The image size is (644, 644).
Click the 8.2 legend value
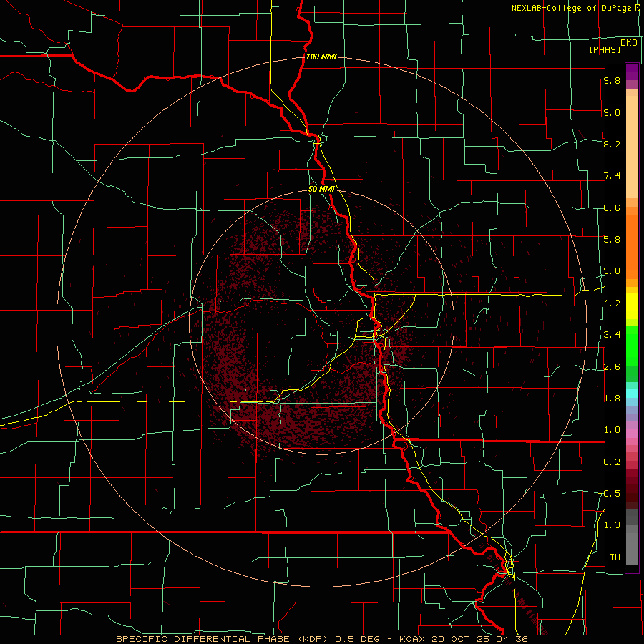coord(612,144)
